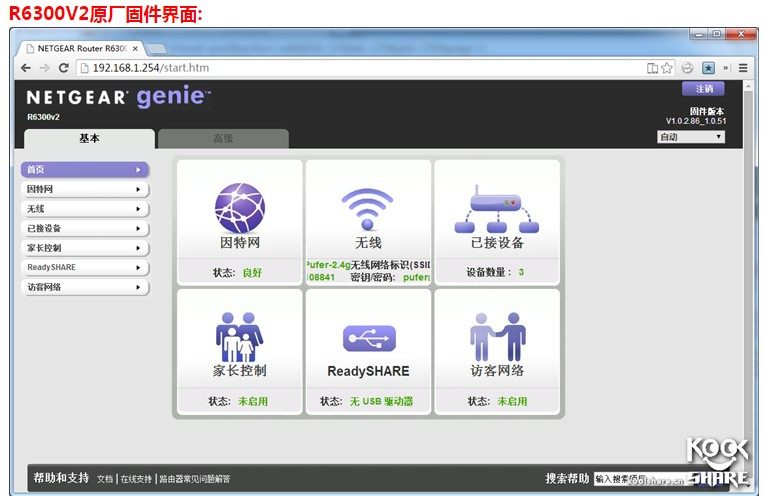Open the 文档 link in help bar
The width and height of the screenshot is (764, 496).
click(104, 479)
